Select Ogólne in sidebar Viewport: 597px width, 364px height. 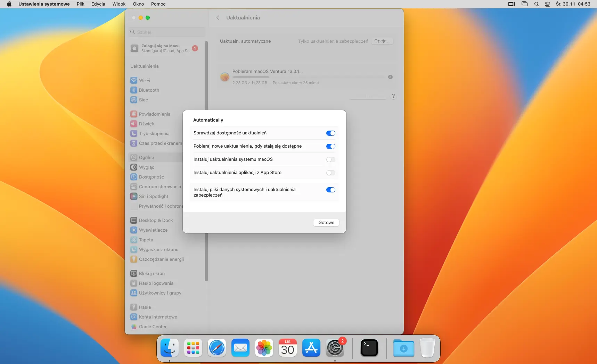coord(156,157)
